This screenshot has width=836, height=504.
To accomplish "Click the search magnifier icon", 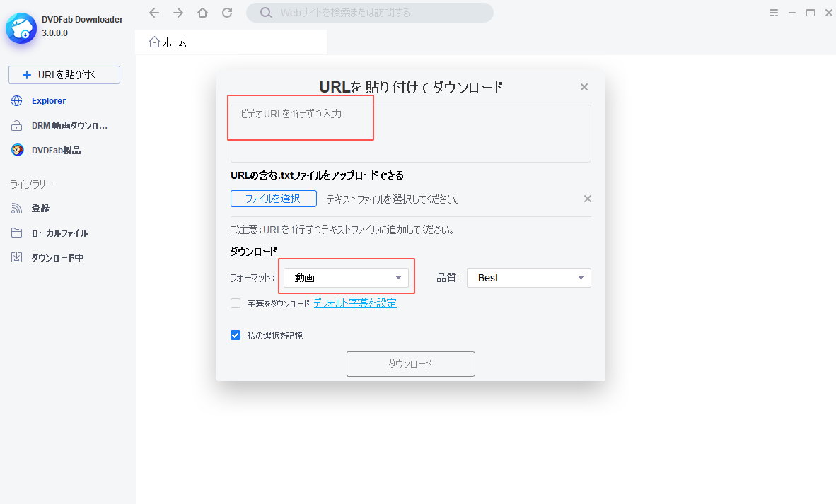I will point(266,13).
